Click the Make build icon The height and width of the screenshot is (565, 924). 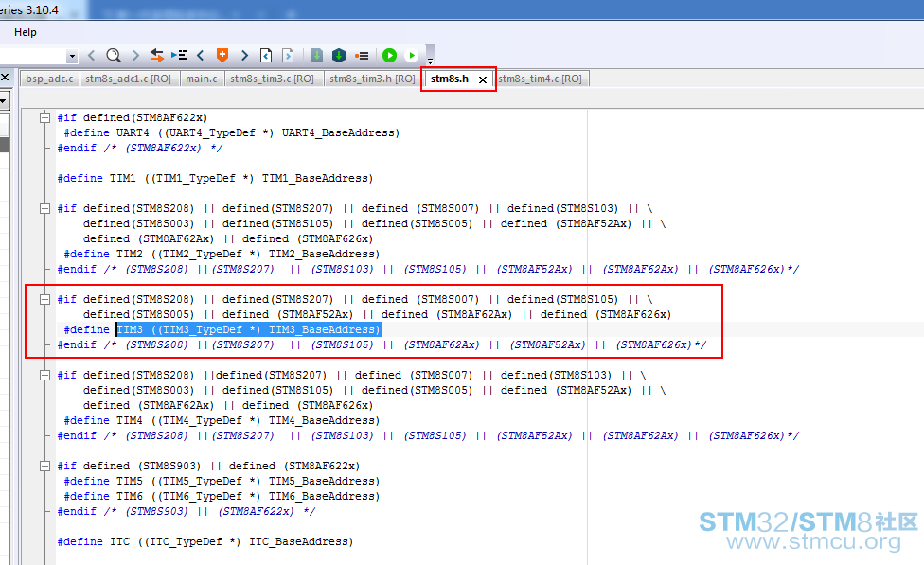339,56
